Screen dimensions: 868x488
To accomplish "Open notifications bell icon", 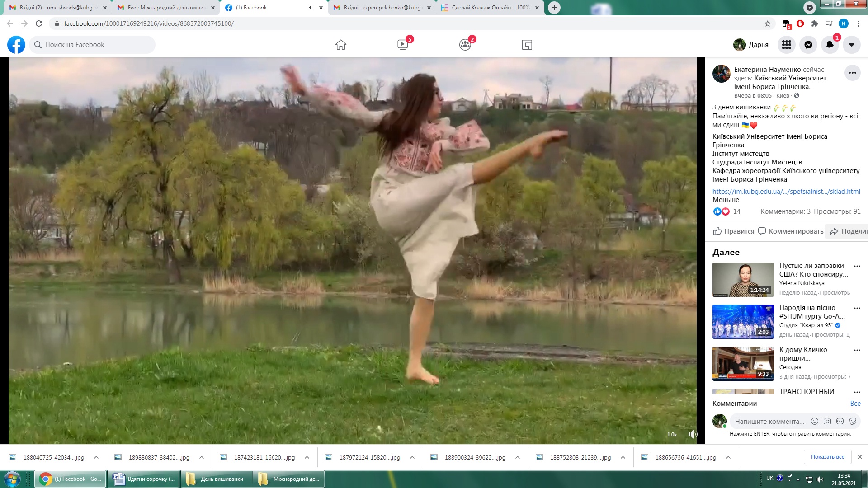I will pyautogui.click(x=830, y=45).
